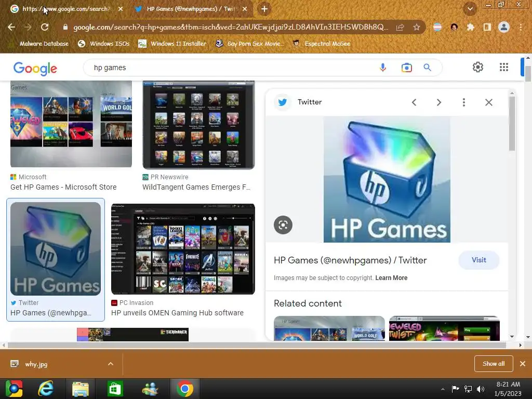Open Internet Explorer from taskbar

coord(46,389)
